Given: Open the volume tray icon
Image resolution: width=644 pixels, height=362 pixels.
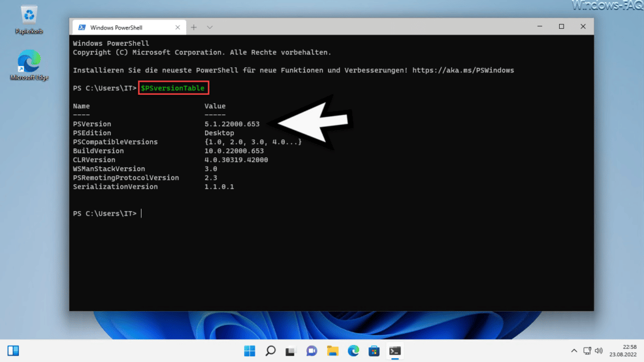Looking at the screenshot, I should point(599,351).
